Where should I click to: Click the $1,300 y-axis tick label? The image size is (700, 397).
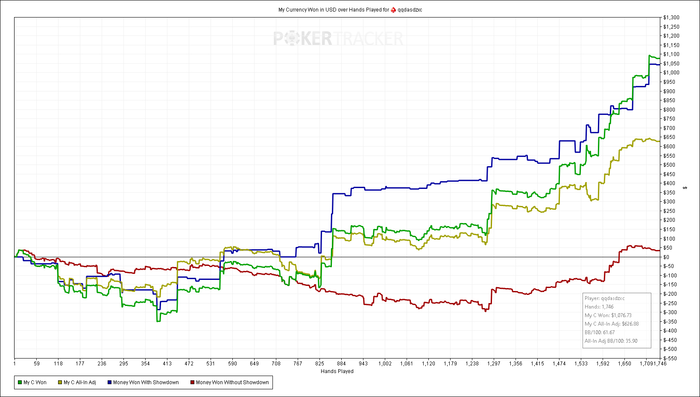(x=671, y=17)
